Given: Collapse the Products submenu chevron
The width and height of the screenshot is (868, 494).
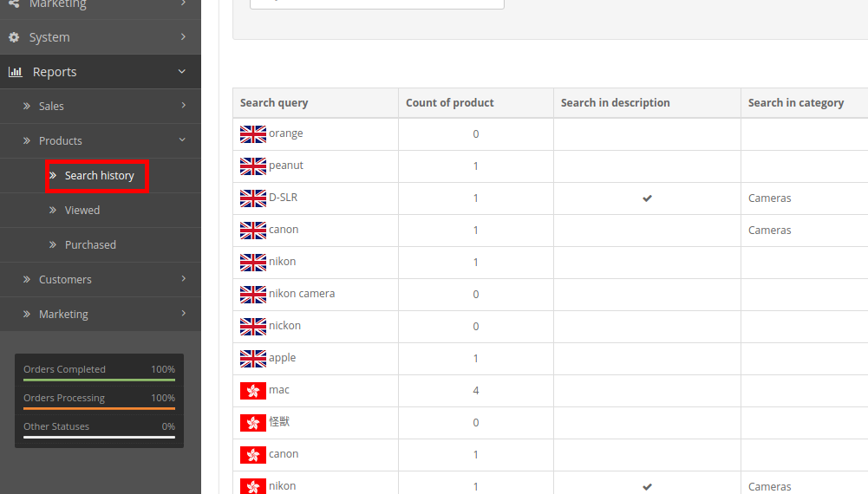Looking at the screenshot, I should pyautogui.click(x=182, y=140).
